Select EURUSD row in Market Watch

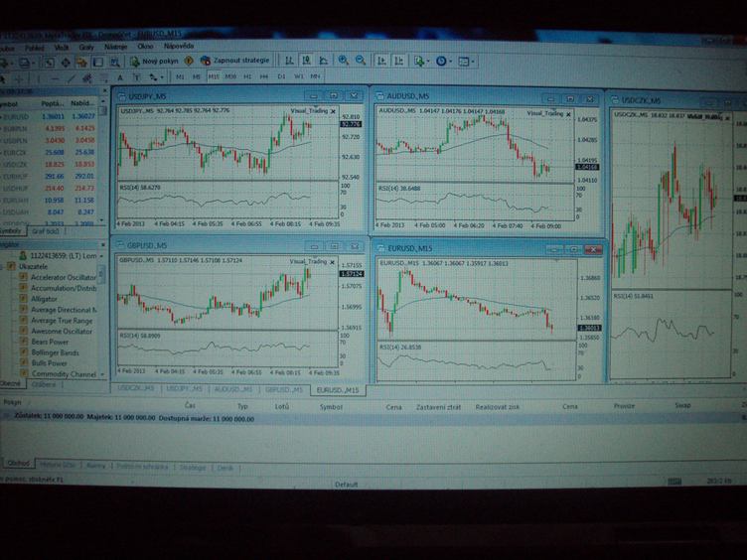[49, 116]
